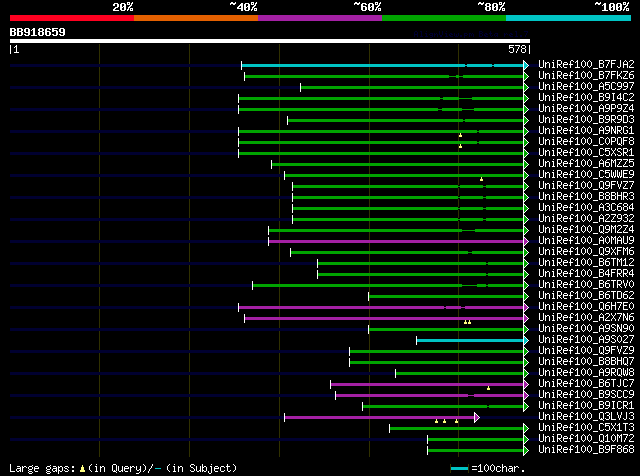This screenshot has width=640, height=476.
Task: Click the purple ~60% legend segment
Action: click(x=320, y=18)
